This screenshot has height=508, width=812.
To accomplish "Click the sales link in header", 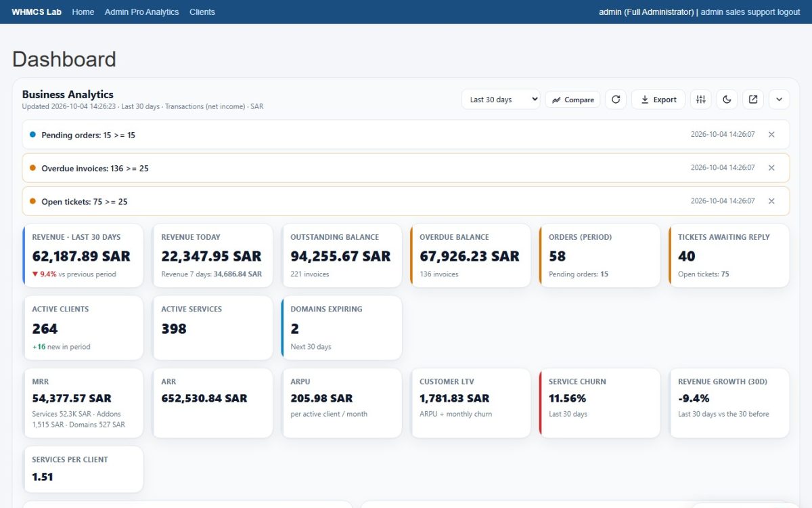I will click(x=735, y=12).
